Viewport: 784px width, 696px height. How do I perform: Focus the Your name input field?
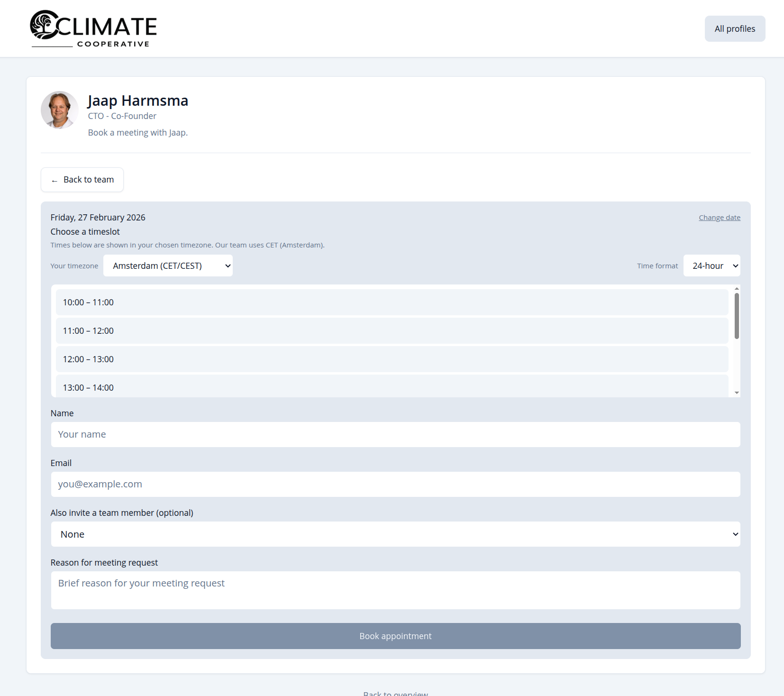point(395,435)
